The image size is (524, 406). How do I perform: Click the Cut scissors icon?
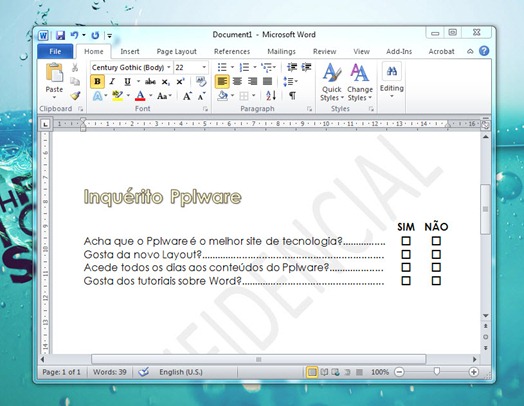coord(75,67)
